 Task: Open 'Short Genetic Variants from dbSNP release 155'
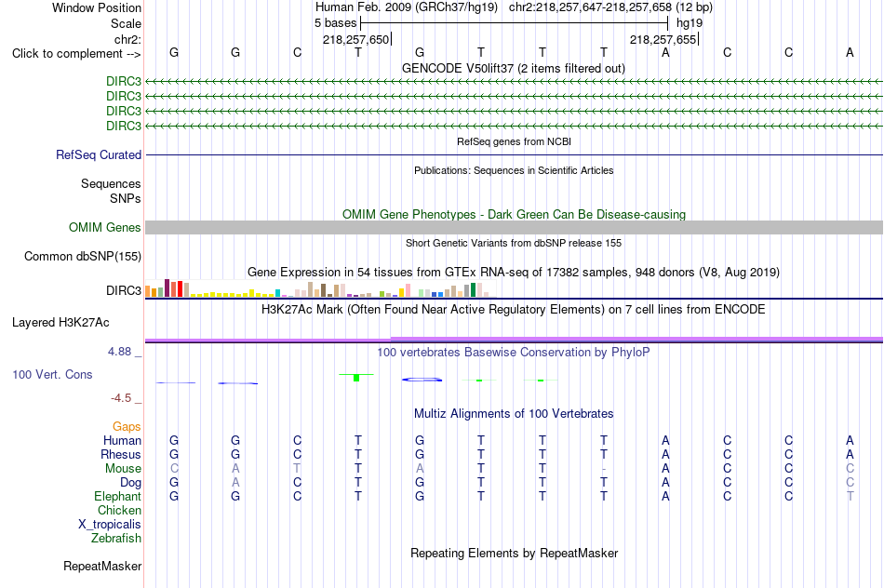514,243
